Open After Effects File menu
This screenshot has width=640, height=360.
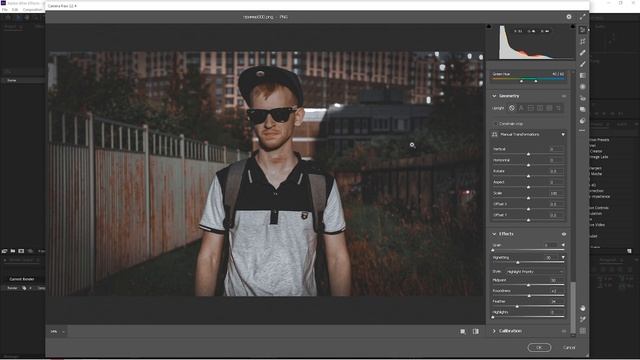4,9
